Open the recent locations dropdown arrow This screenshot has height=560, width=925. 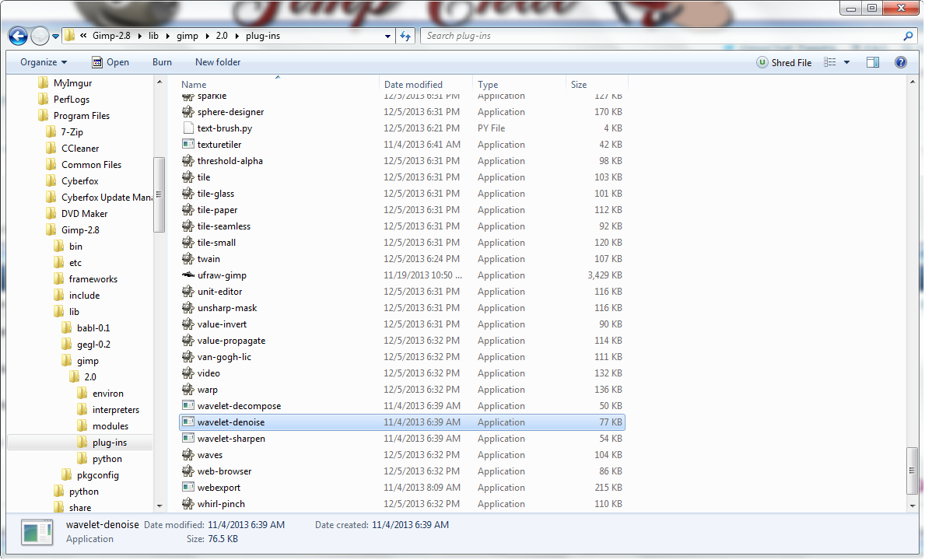pyautogui.click(x=55, y=37)
